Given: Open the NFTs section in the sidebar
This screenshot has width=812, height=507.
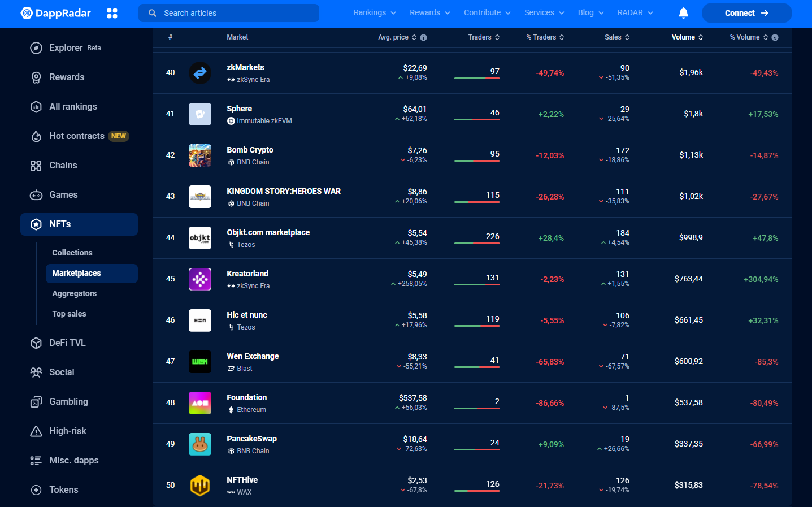Looking at the screenshot, I should (79, 224).
